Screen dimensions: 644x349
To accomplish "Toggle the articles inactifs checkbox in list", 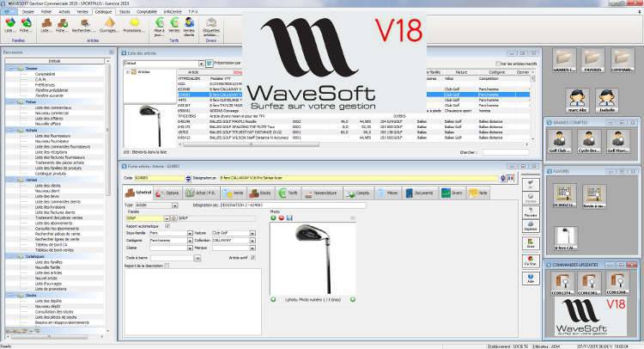I will [498, 64].
